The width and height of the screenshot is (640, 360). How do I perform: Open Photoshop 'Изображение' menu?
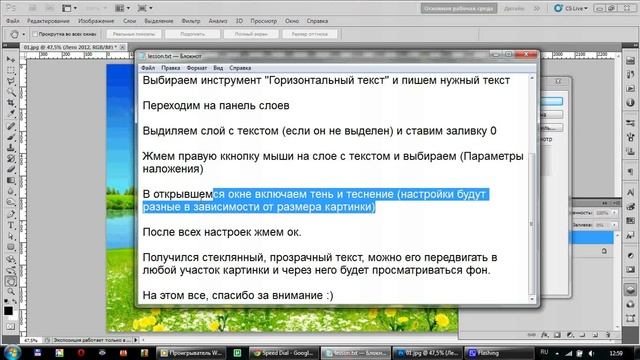coord(96,21)
